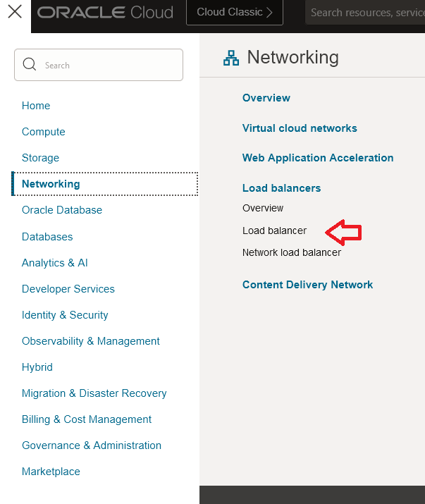Open Networking Overview bold link
Image resolution: width=425 pixels, height=504 pixels.
pyautogui.click(x=266, y=98)
